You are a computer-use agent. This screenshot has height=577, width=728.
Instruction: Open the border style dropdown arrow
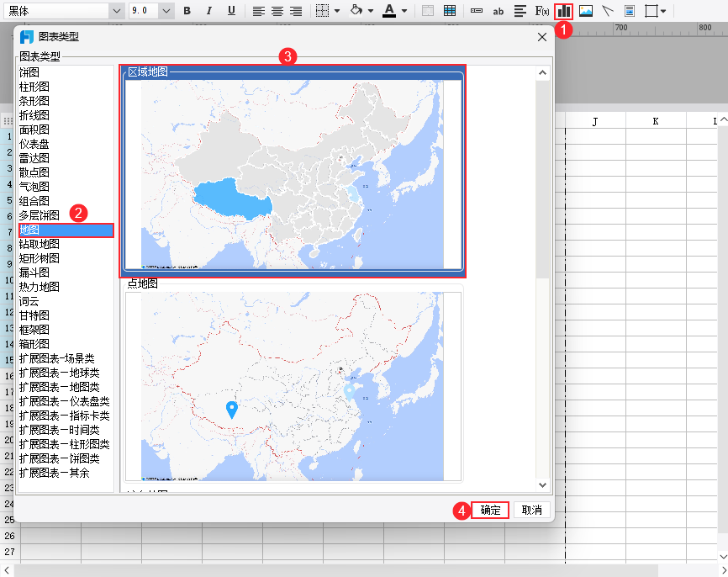point(335,11)
